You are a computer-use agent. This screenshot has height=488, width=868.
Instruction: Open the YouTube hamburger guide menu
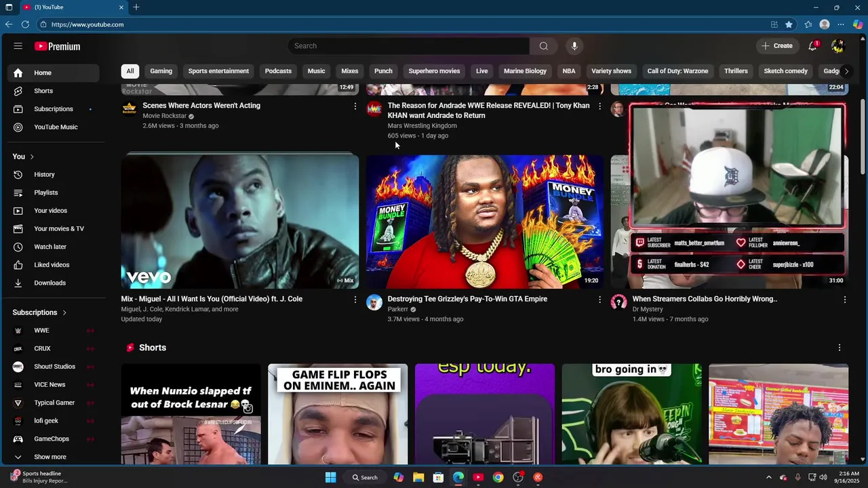(x=18, y=46)
